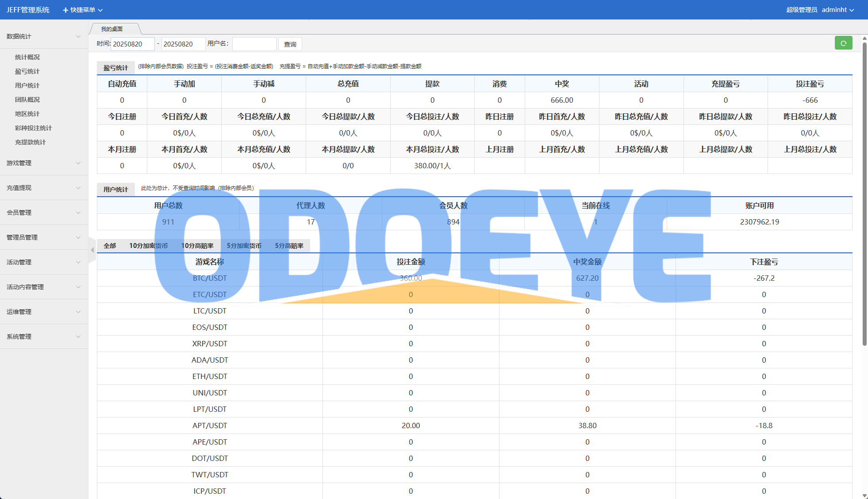This screenshot has width=868, height=499.
Task: Open the 快捷菜单 quick menu
Action: pyautogui.click(x=83, y=10)
